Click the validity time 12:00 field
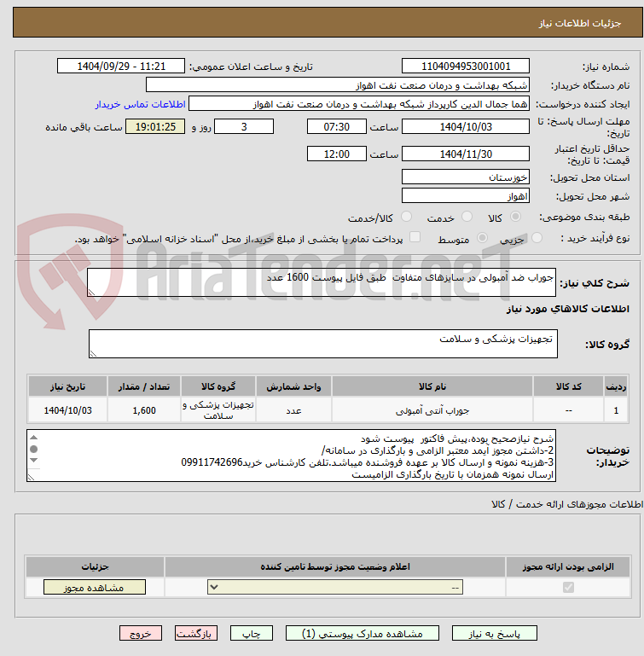This screenshot has height=656, width=644. pyautogui.click(x=336, y=154)
